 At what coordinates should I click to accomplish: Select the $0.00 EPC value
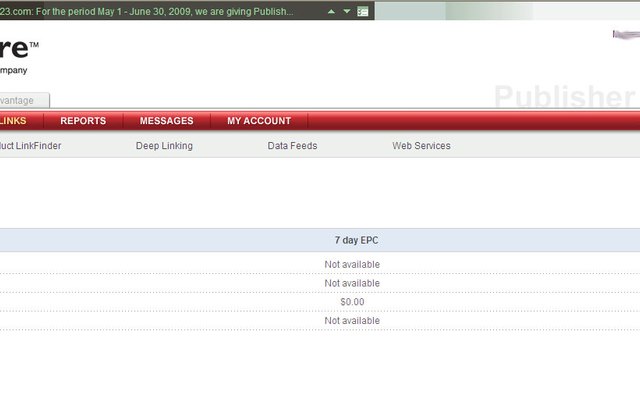(352, 302)
